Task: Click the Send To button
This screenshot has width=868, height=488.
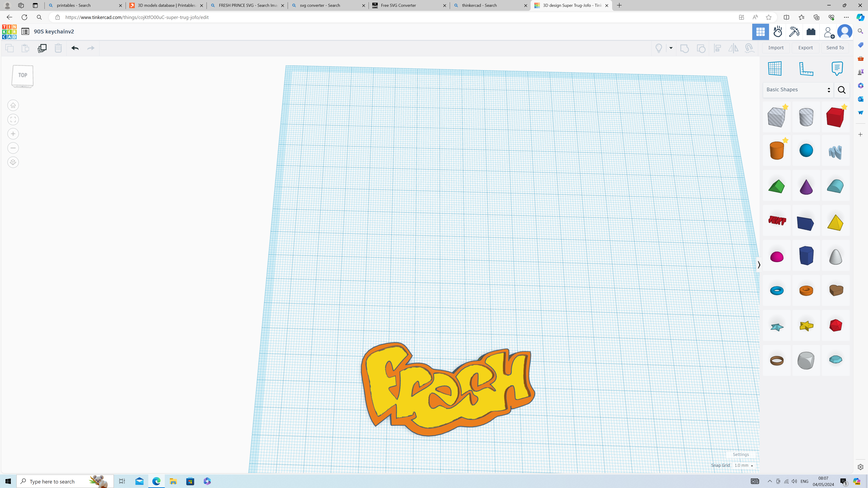Action: 835,47
